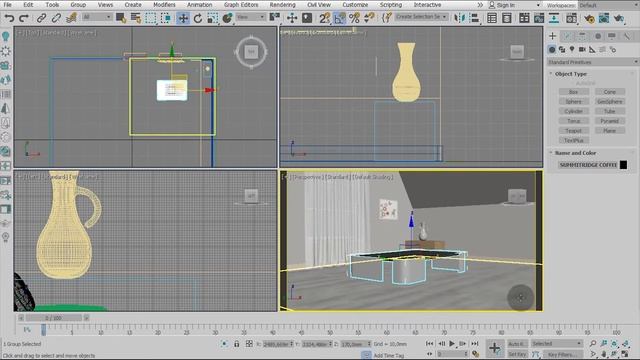Click the black object color swatch

point(623,164)
